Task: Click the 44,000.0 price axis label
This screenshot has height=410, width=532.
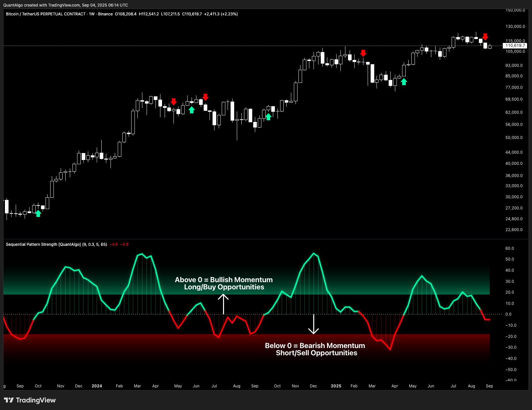Action: point(514,152)
